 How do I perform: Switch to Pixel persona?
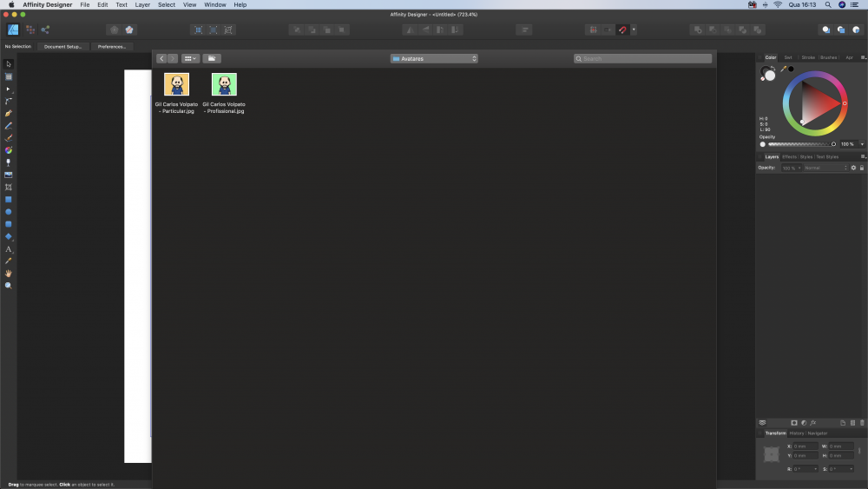(x=30, y=30)
